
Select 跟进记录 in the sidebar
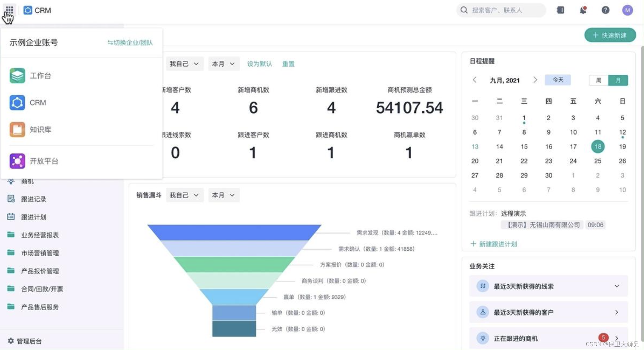[x=33, y=199]
